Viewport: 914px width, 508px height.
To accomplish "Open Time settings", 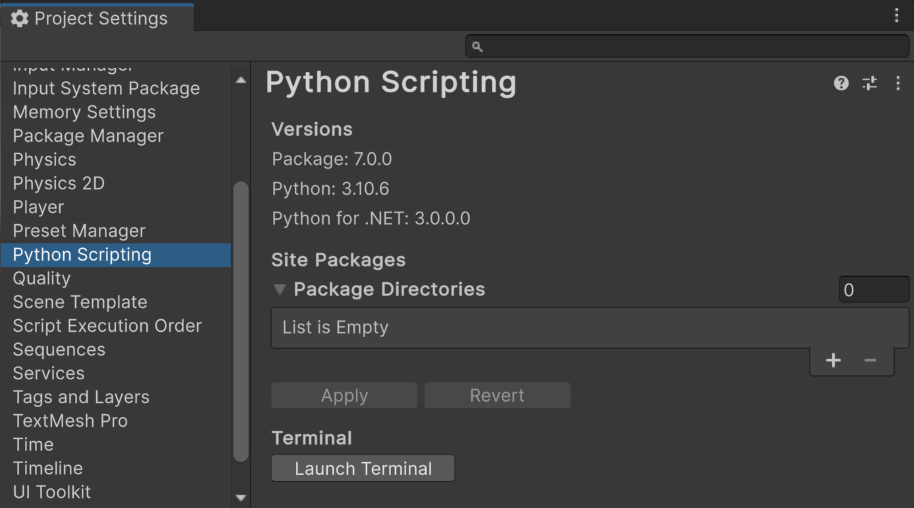I will click(115, 444).
